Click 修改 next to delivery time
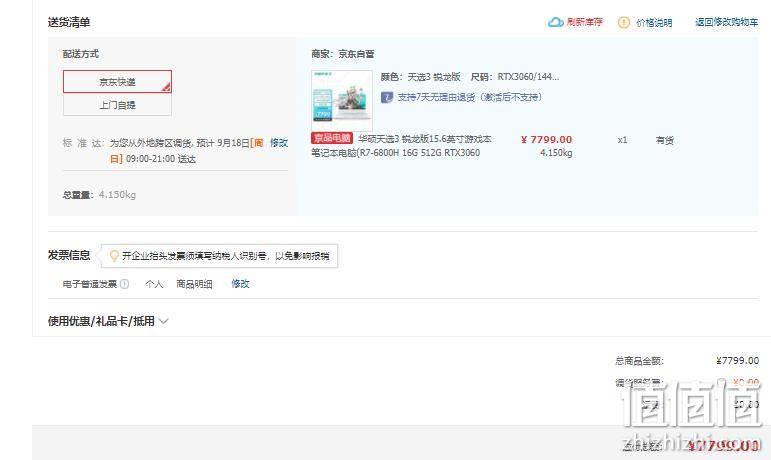The image size is (771, 460). (279, 143)
